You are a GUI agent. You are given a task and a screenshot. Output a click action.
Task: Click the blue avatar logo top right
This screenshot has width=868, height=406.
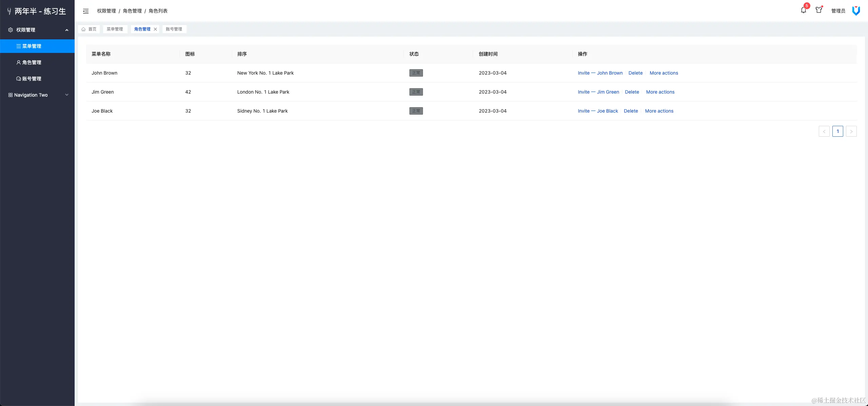pos(856,11)
